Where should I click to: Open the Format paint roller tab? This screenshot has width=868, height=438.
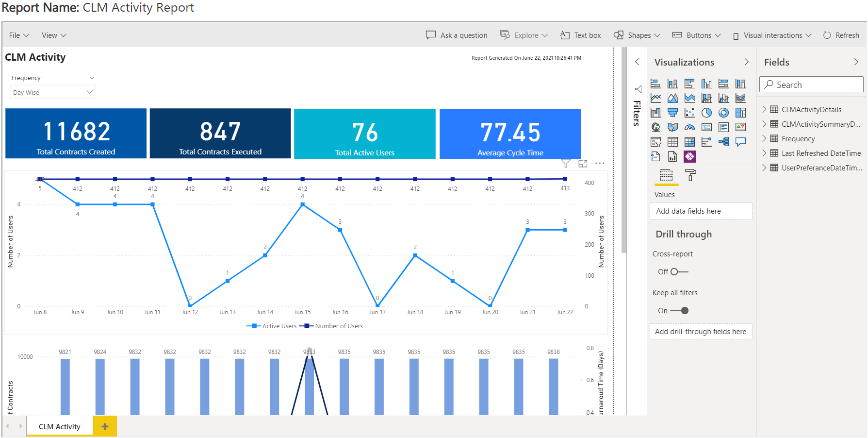pyautogui.click(x=690, y=175)
